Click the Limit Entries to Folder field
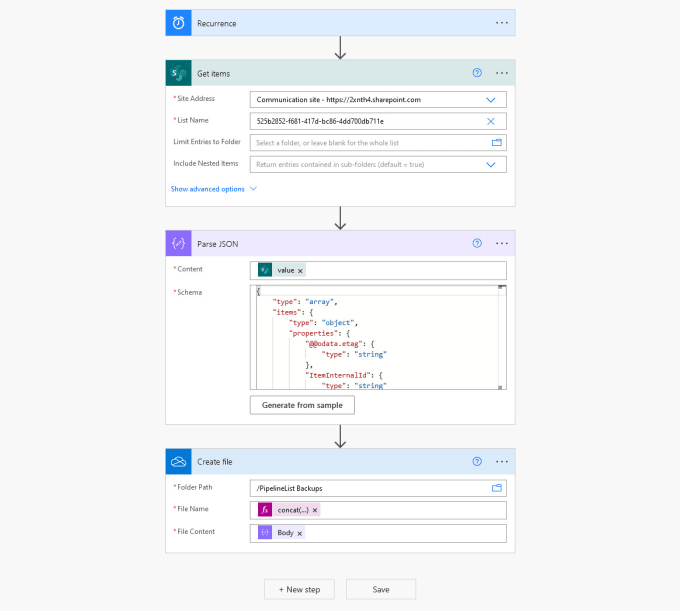Image resolution: width=680 pixels, height=611 pixels. click(378, 143)
